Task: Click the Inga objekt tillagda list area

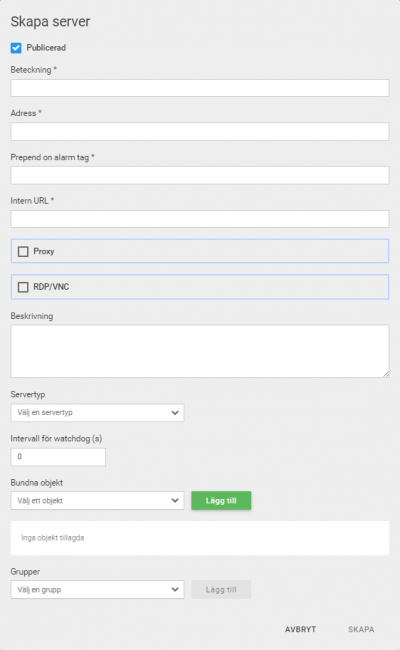Action: tap(200, 538)
